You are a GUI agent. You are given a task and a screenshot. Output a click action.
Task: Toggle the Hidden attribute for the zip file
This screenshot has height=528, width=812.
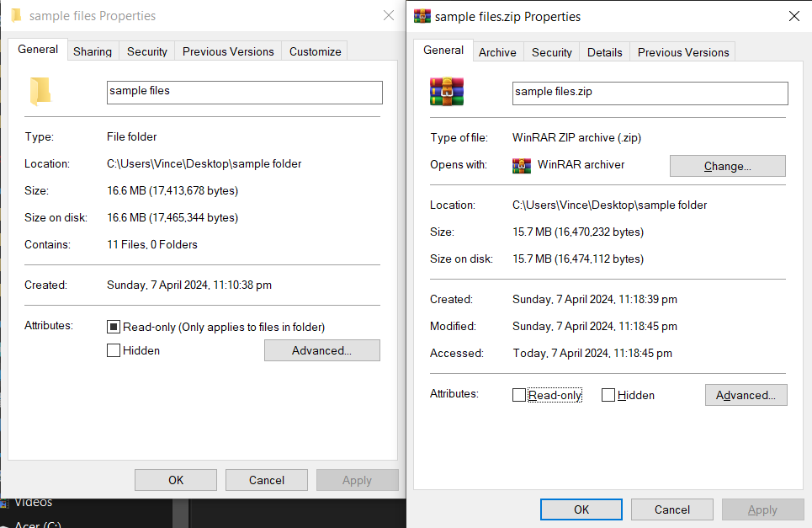click(608, 394)
